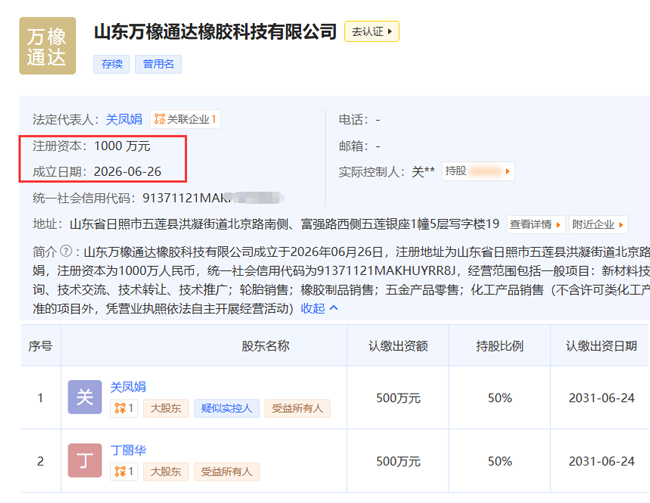Screen dimensions: 650x503
Task: Click the 万橡通达 company logo
Action: pos(48,46)
